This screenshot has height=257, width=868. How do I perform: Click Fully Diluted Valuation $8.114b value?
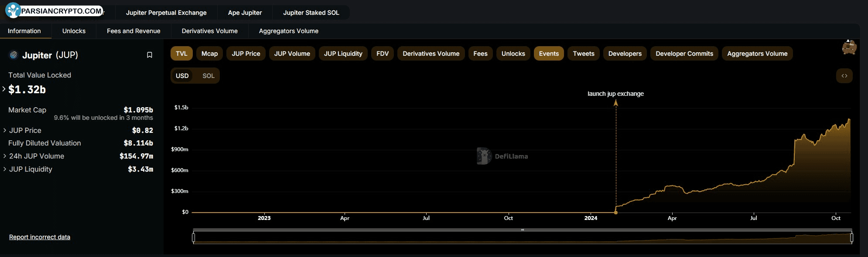coord(138,143)
